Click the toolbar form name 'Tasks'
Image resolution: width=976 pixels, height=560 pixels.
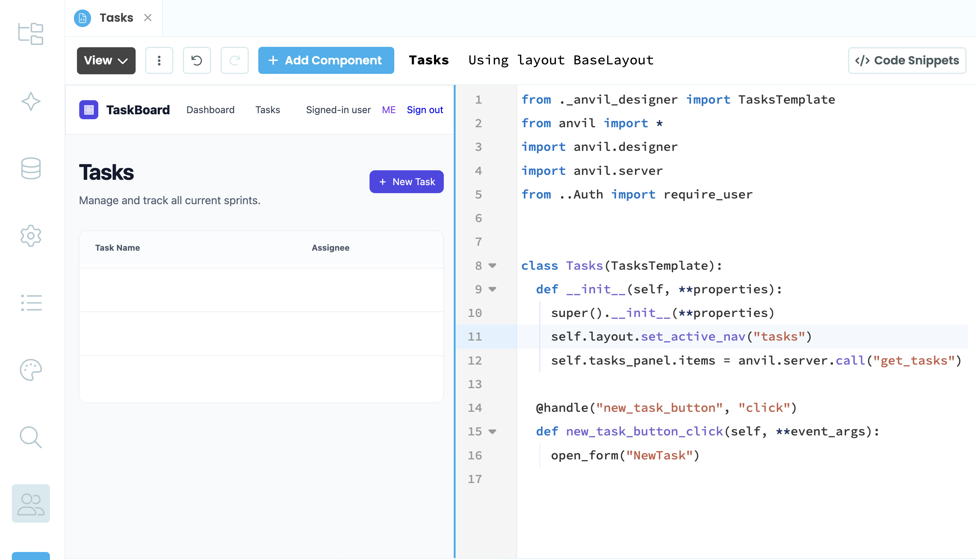click(429, 61)
